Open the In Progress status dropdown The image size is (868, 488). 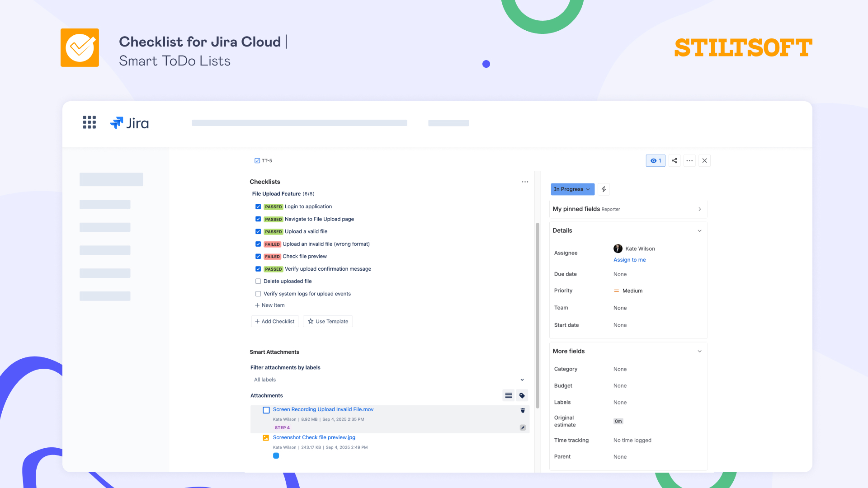(x=572, y=189)
